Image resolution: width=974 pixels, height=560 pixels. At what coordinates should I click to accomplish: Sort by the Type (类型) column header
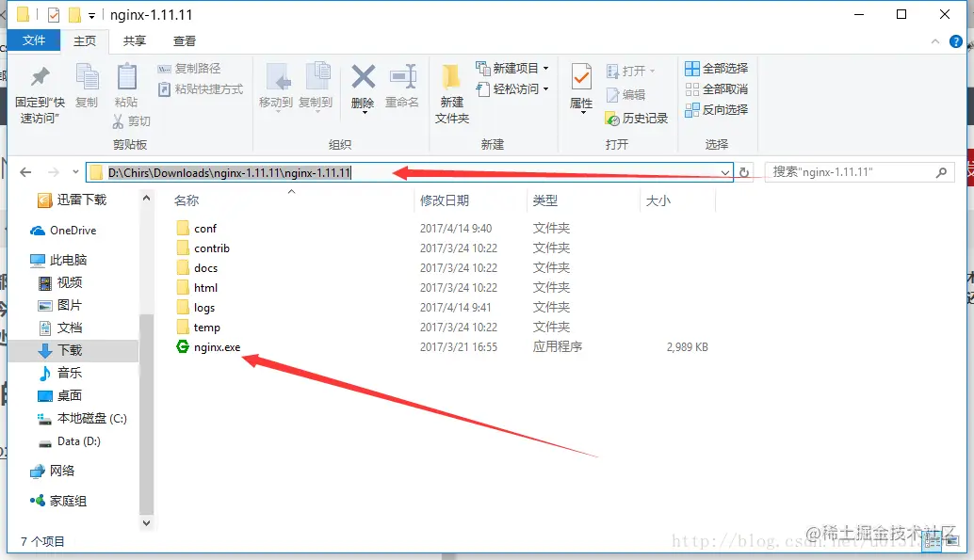coord(544,200)
